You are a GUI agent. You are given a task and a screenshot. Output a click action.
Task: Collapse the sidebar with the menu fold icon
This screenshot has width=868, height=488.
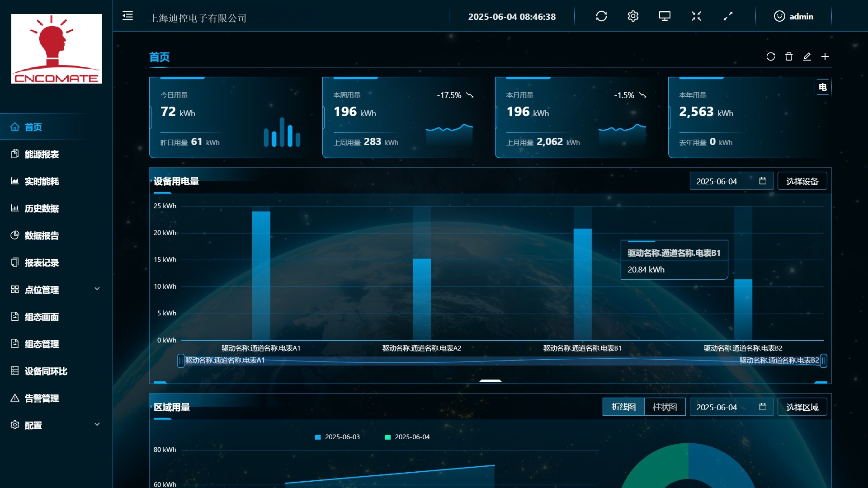tap(128, 16)
